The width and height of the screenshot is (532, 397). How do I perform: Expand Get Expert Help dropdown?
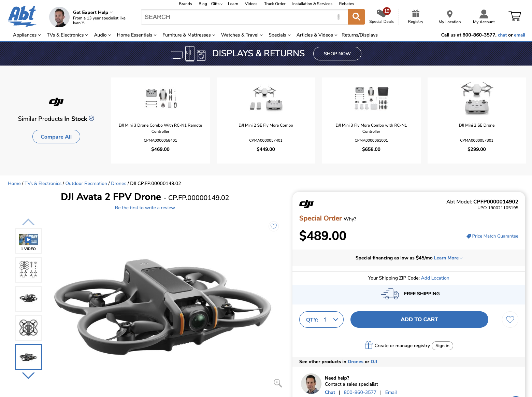[93, 12]
